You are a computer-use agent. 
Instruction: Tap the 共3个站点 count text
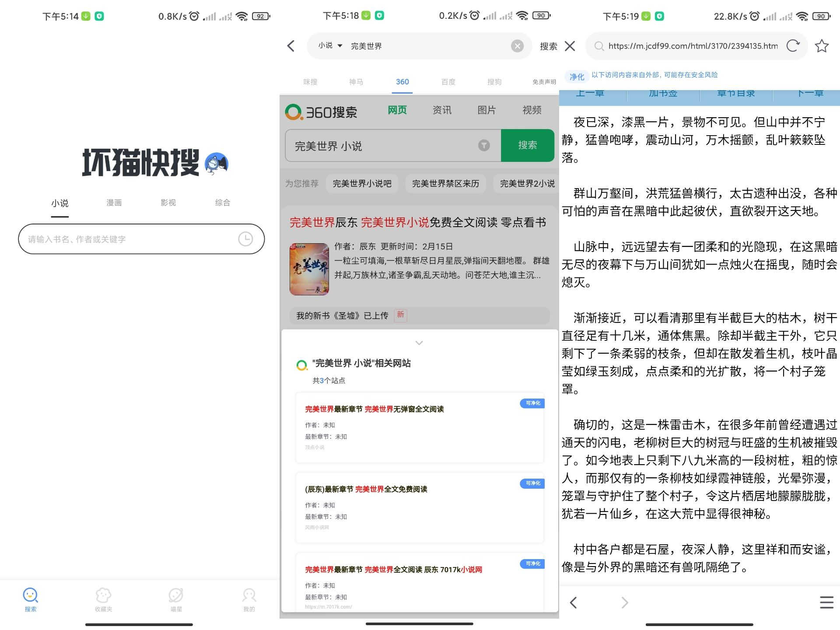(x=329, y=381)
